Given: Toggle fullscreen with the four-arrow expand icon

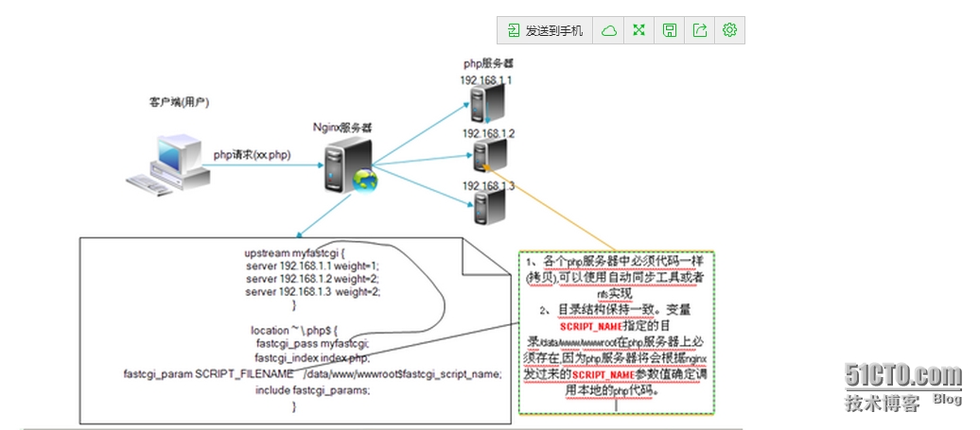Looking at the screenshot, I should pos(639,30).
